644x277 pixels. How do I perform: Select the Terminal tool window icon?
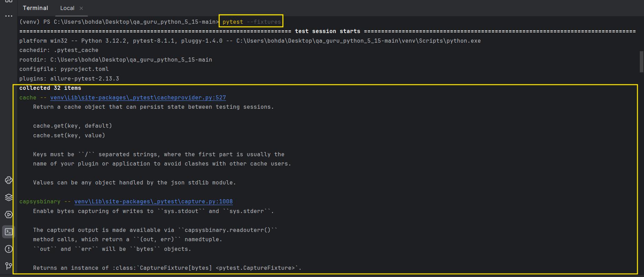[x=9, y=232]
